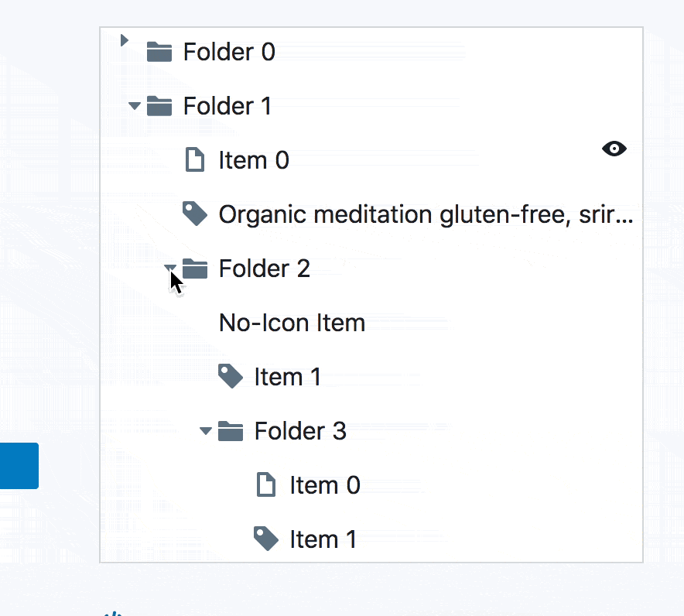Collapse Folder 2 using its disclosure triangle

pyautogui.click(x=169, y=269)
